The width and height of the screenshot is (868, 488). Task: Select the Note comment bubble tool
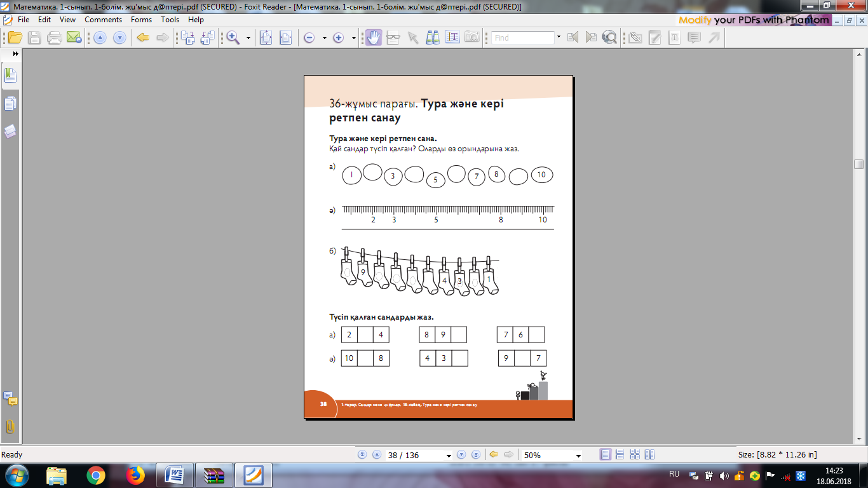pyautogui.click(x=694, y=37)
